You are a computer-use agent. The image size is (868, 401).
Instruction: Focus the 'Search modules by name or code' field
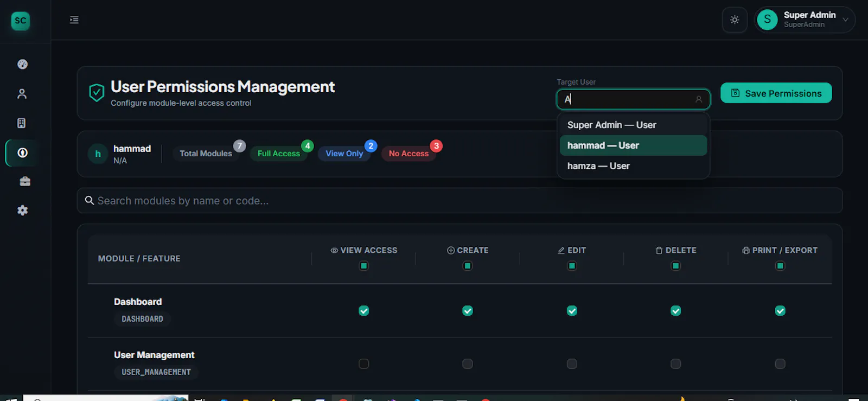459,201
